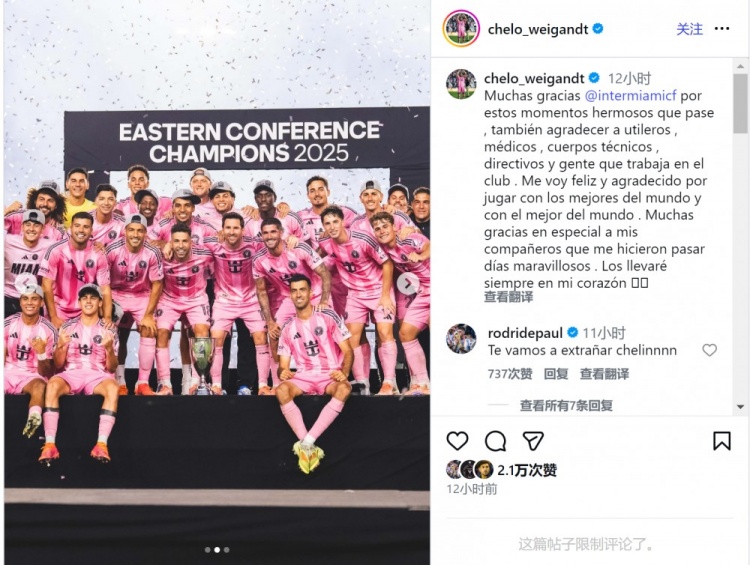The image size is (750, 565).
Task: Go to previous photo arrow
Action: 25,282
